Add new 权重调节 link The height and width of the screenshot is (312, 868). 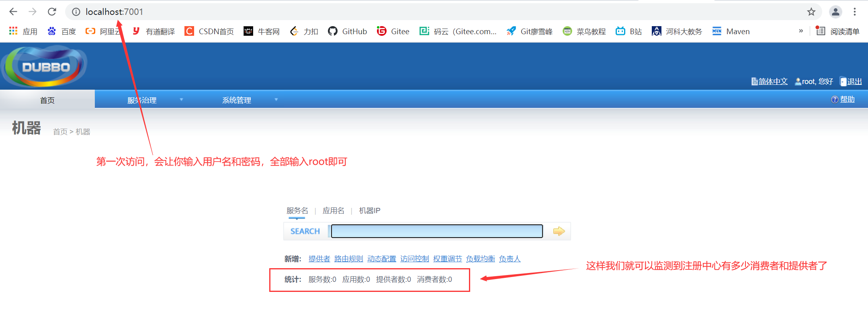[x=447, y=259]
